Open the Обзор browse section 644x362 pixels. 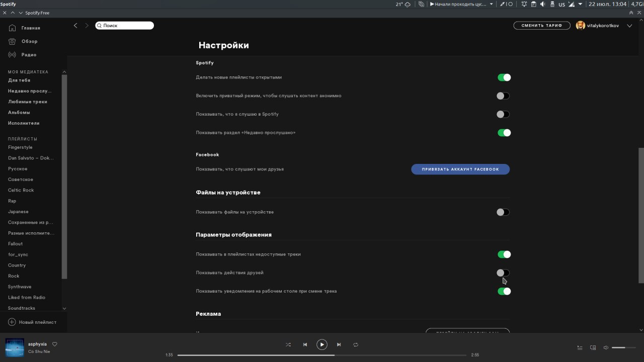[x=23, y=41]
